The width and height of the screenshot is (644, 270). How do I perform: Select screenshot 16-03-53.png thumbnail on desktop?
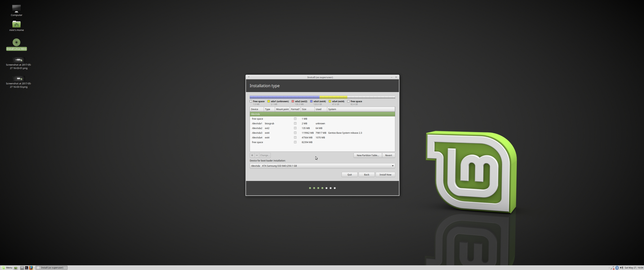(x=19, y=78)
